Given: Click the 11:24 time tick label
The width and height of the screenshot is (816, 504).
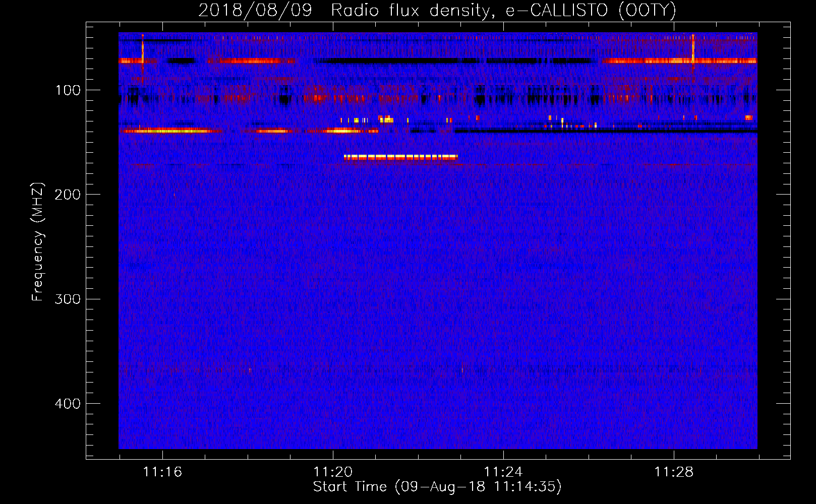Looking at the screenshot, I should [x=503, y=472].
